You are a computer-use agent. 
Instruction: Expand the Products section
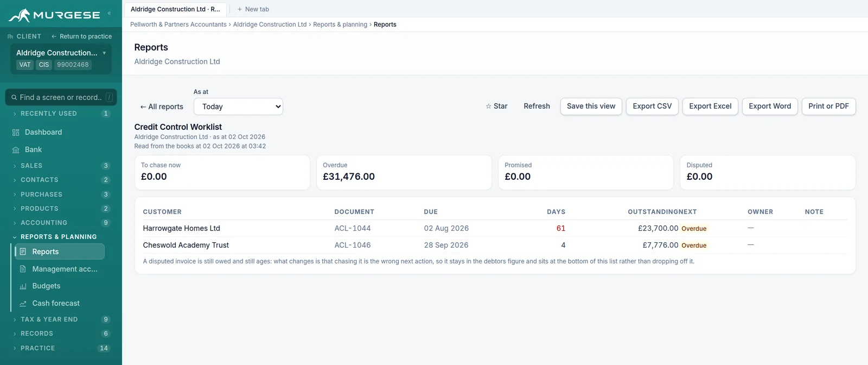click(x=61, y=209)
